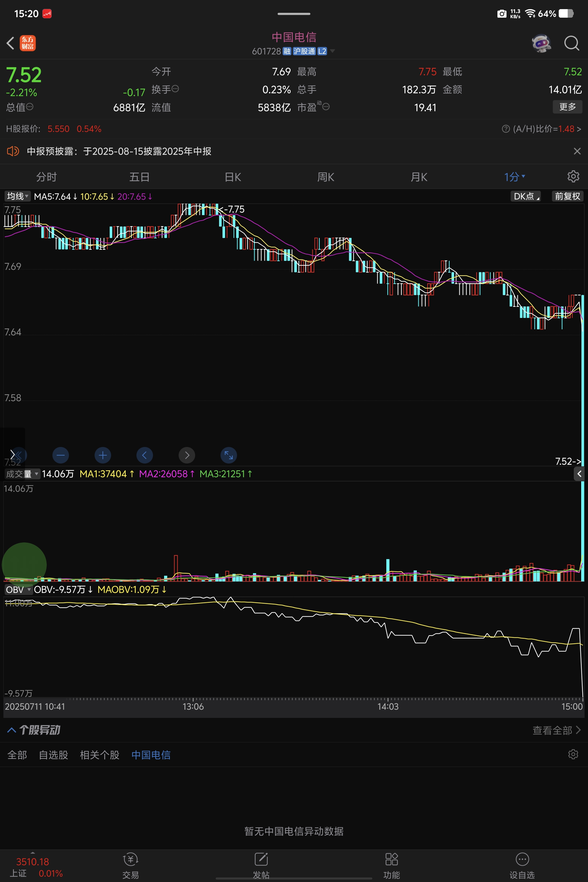
Task: Tap the 融 badge
Action: (287, 51)
